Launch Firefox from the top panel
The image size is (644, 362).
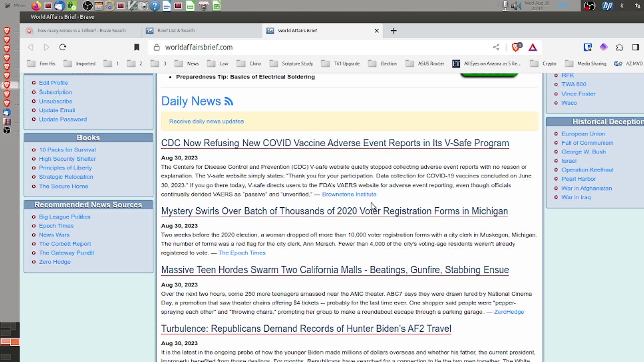[36, 6]
